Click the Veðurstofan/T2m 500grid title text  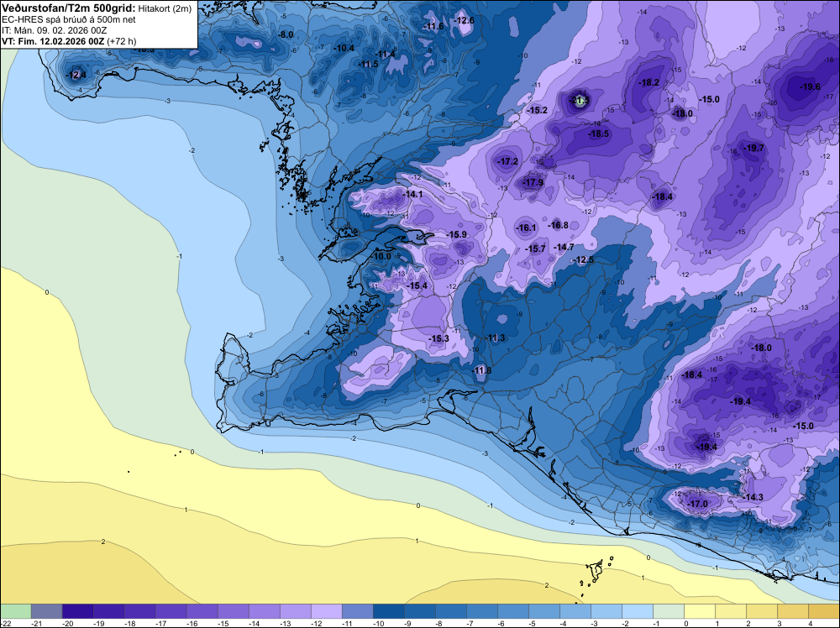coord(69,8)
